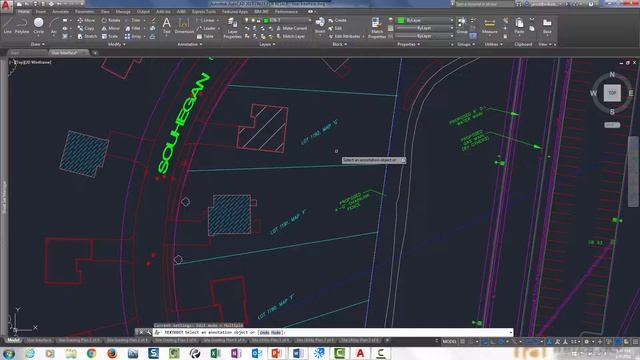Click the Leader annotation tool
Viewport: 640px width, 360px height.
(206, 28)
